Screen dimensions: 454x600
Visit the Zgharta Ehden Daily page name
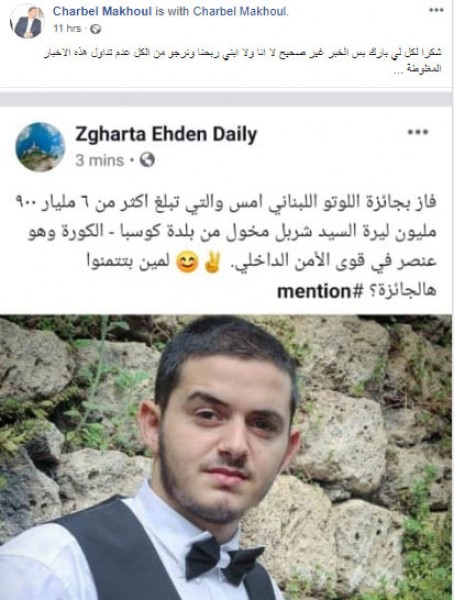pyautogui.click(x=166, y=134)
